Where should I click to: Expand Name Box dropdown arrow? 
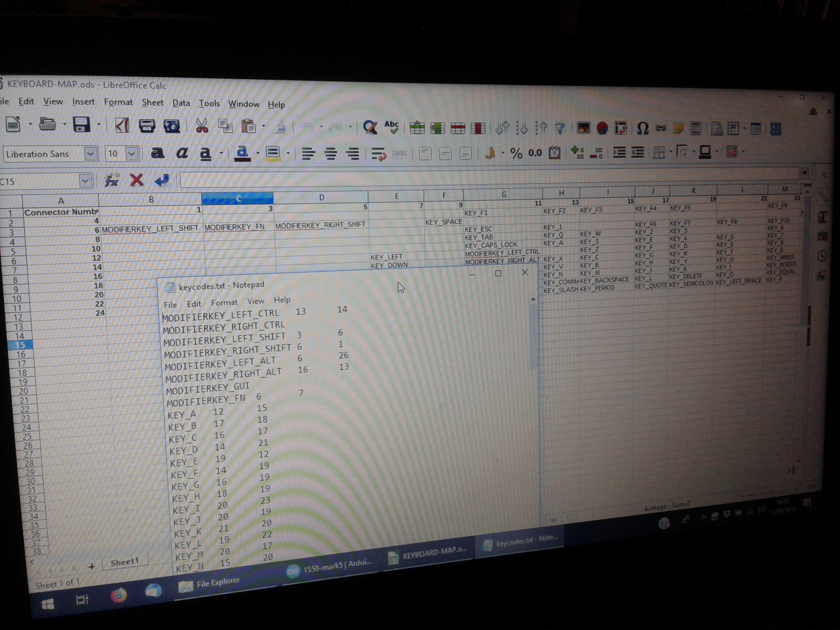click(85, 181)
